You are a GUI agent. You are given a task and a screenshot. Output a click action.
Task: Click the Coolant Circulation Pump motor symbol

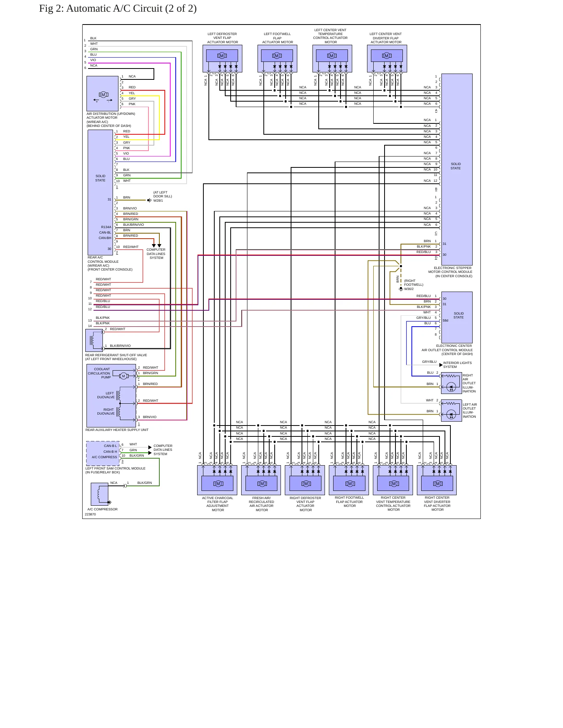(124, 376)
